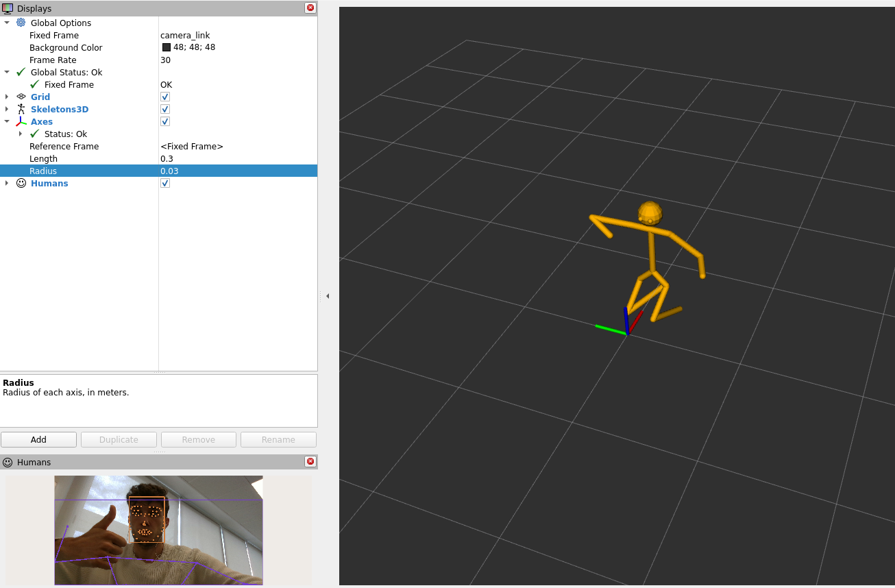
Task: Click the Global Status green checkmark icon
Action: coord(19,72)
